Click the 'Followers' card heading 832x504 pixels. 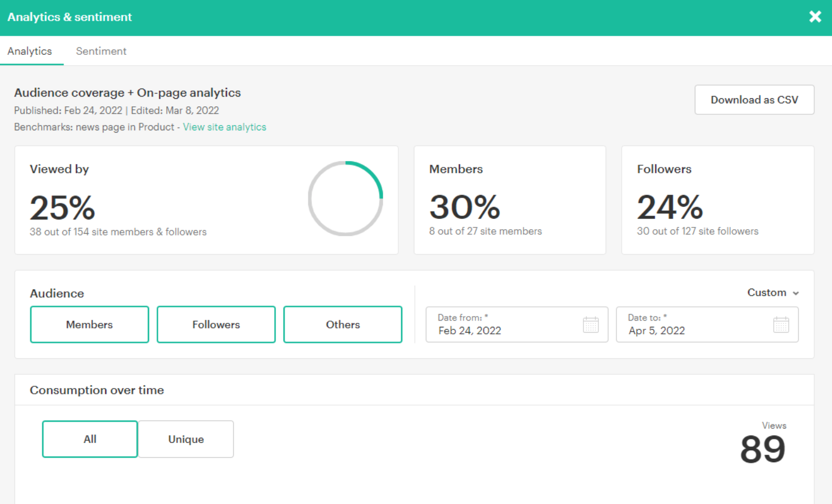(664, 169)
